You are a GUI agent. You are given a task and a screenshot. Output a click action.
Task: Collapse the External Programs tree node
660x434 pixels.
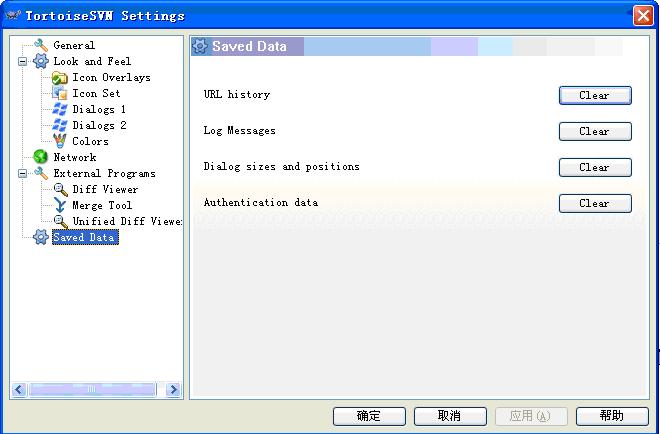[22, 173]
